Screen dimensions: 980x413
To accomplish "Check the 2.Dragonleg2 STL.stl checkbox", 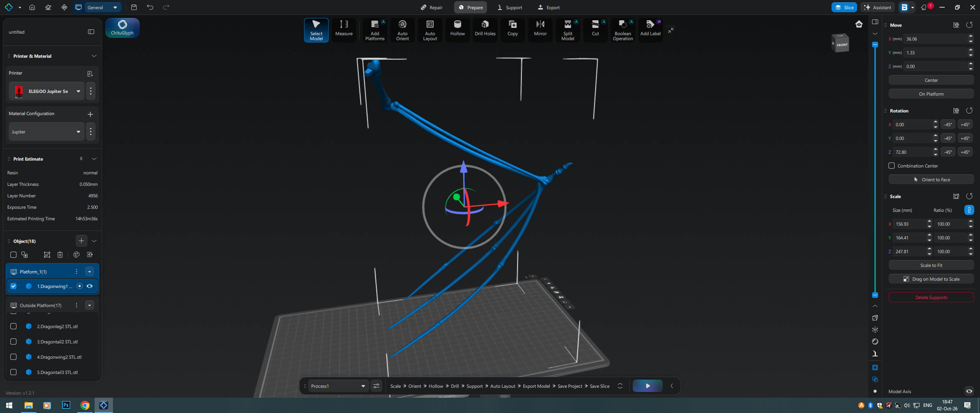I will 13,326.
